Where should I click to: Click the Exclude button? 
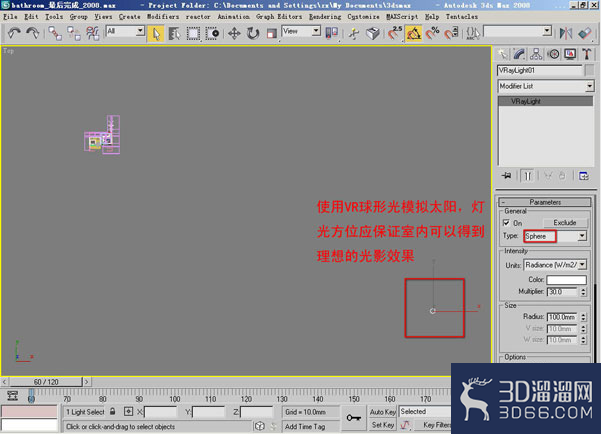click(565, 223)
